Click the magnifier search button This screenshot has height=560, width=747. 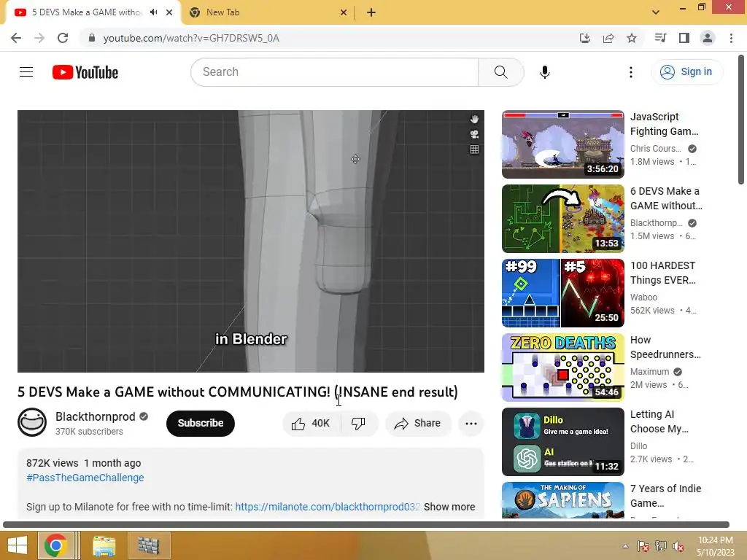tap(500, 72)
